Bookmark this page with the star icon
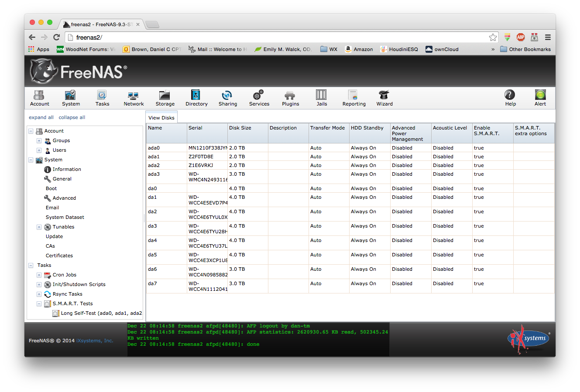The image size is (580, 392). click(493, 37)
